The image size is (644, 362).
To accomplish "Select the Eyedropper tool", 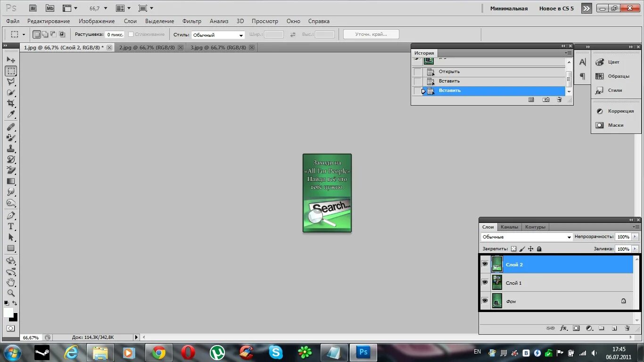I will point(11,115).
